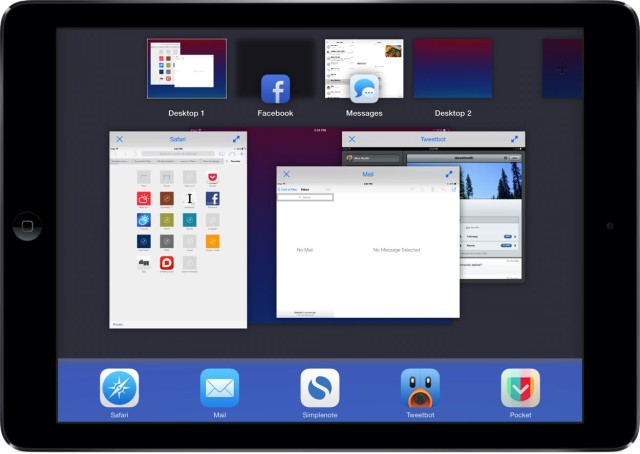Image resolution: width=640 pixels, height=454 pixels.
Task: Switch to the Desktop 1 thumbnail
Action: (x=187, y=69)
